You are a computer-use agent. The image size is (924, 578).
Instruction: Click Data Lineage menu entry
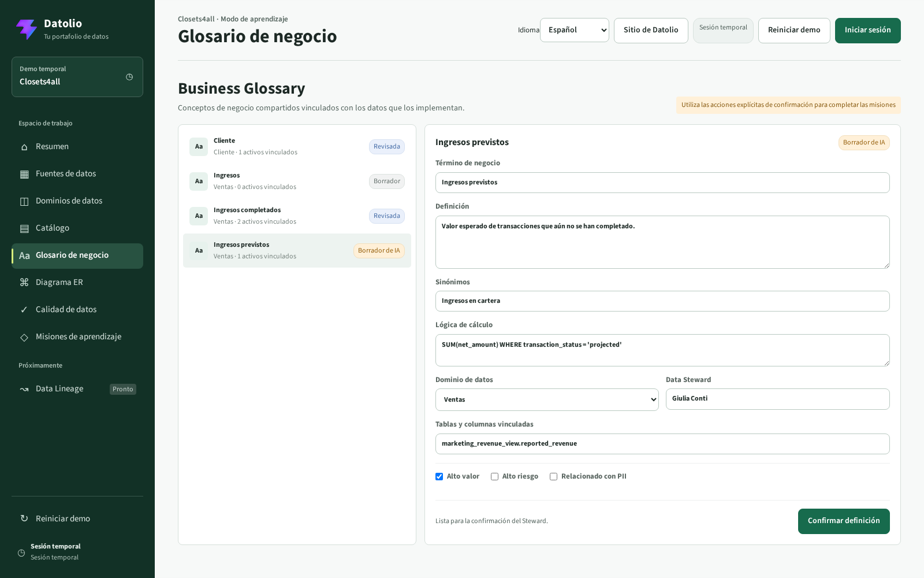[x=77, y=389]
